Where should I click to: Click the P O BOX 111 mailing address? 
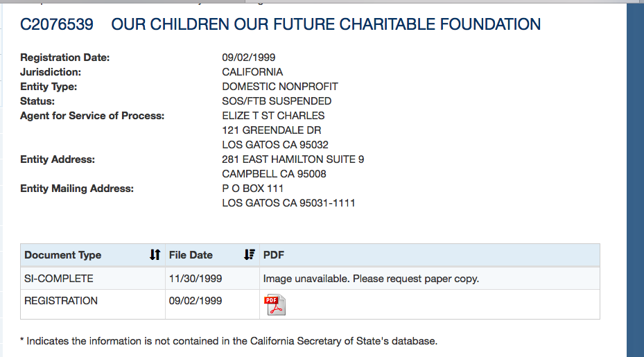click(252, 189)
